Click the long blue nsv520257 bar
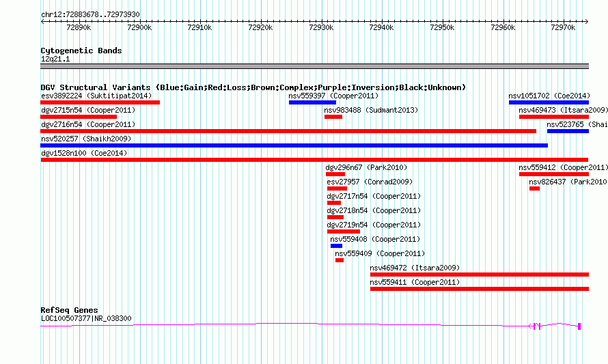The image size is (608, 364). (294, 145)
